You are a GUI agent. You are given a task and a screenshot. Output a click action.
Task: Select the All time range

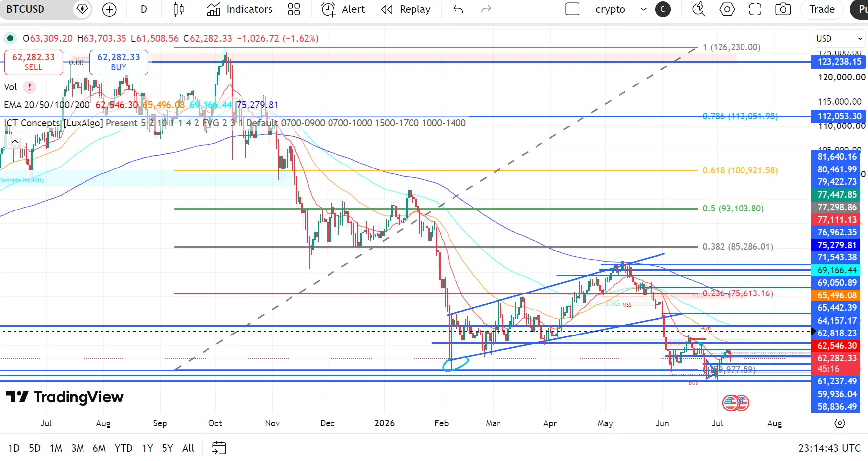click(x=188, y=448)
